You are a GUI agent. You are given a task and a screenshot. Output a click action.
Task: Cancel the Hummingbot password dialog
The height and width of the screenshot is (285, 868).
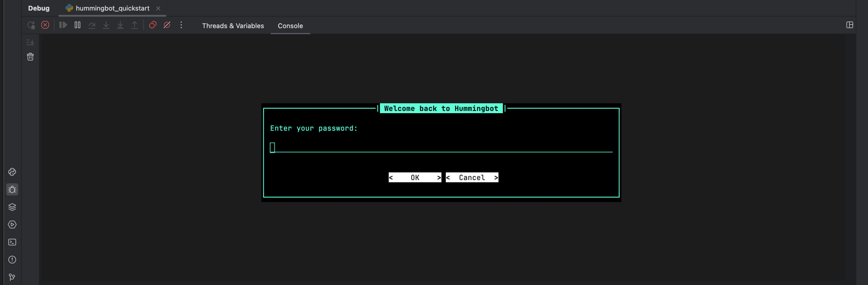[472, 177]
